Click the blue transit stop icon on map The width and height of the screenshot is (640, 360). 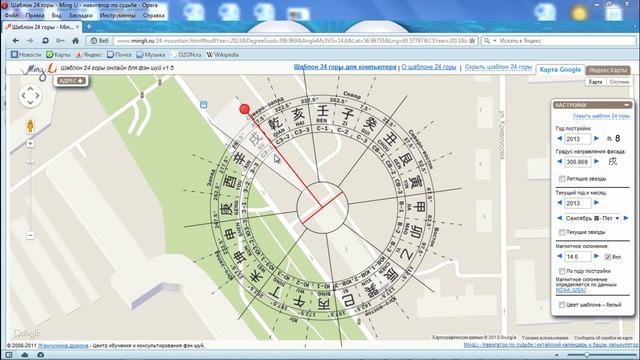click(x=203, y=105)
